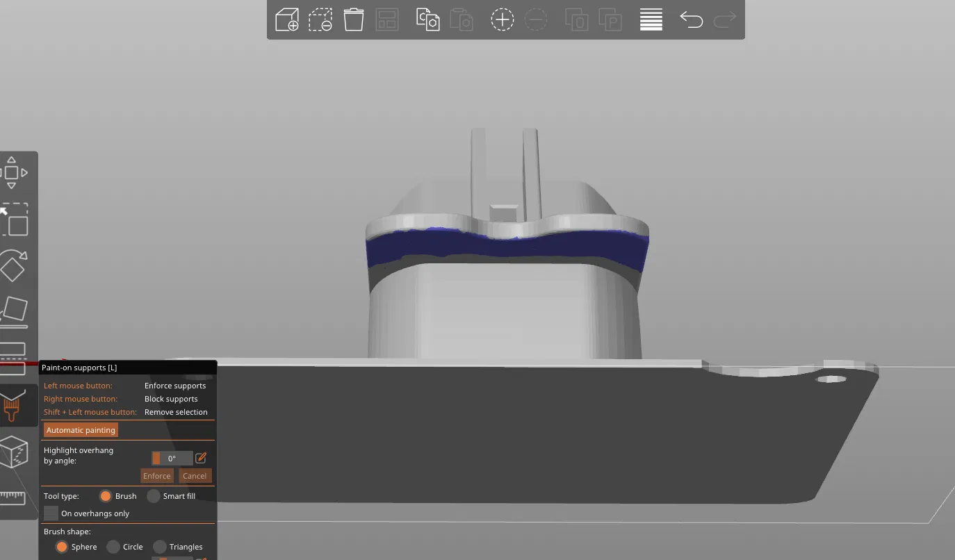The image size is (955, 560).
Task: Select the Cut tool in left toolbar
Action: (x=13, y=359)
